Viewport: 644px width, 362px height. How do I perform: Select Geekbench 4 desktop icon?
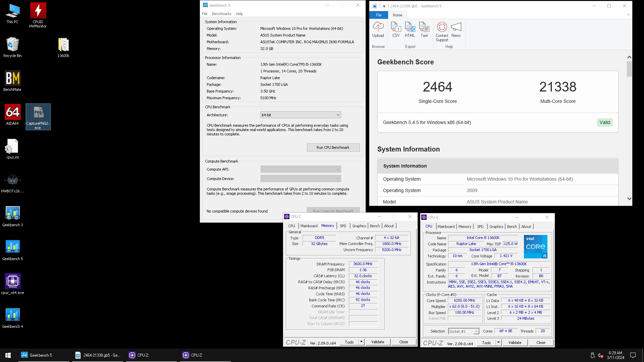[12, 318]
